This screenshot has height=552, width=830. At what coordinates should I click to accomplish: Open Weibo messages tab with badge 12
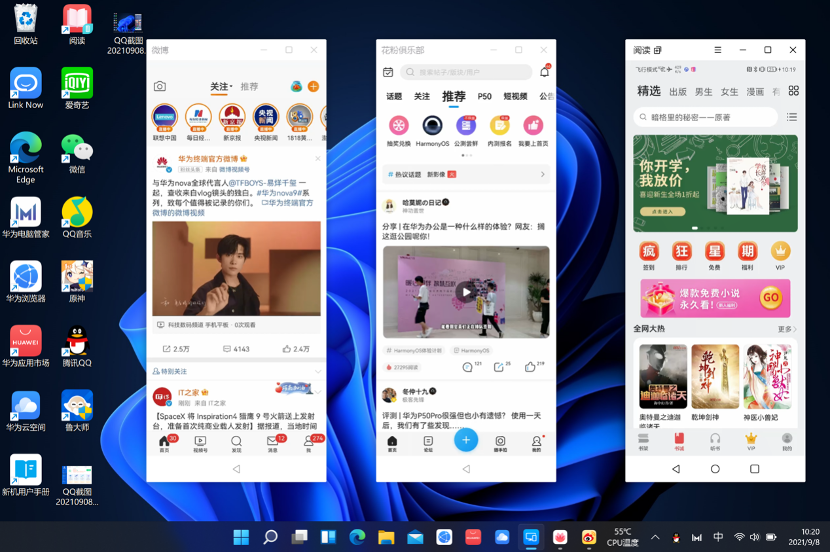pyautogui.click(x=273, y=443)
